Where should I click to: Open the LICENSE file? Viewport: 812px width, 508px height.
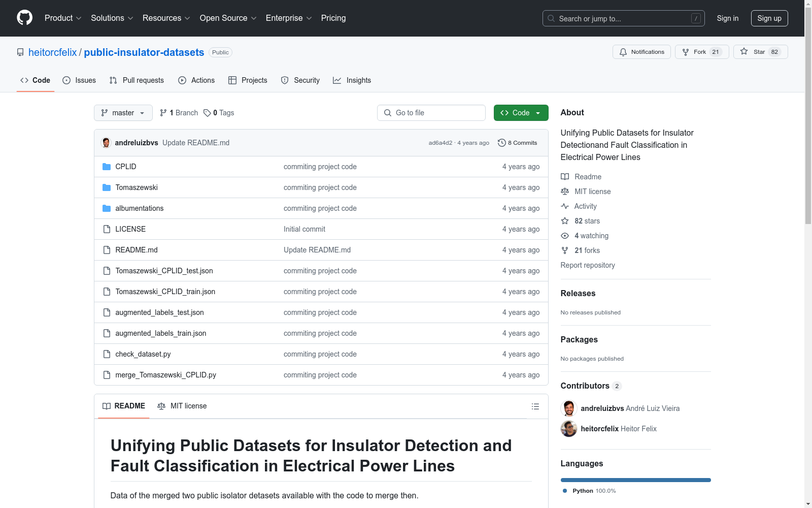(130, 229)
